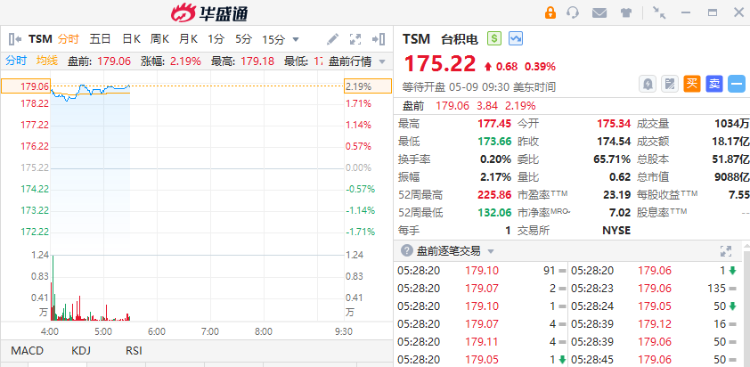Click the 昨收 value 174.54
Image resolution: width=750 pixels, height=367 pixels.
614,142
